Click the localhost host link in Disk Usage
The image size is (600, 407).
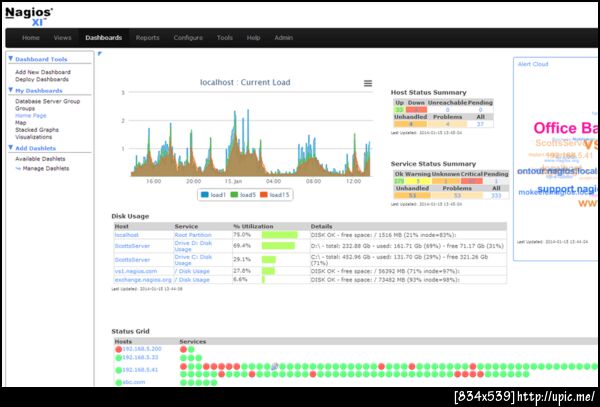pos(126,235)
